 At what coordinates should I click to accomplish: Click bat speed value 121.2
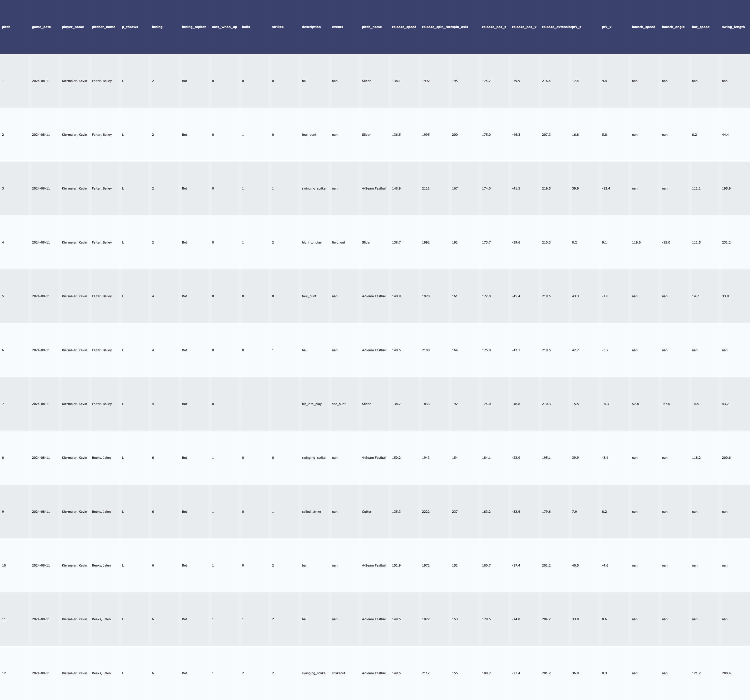click(696, 673)
